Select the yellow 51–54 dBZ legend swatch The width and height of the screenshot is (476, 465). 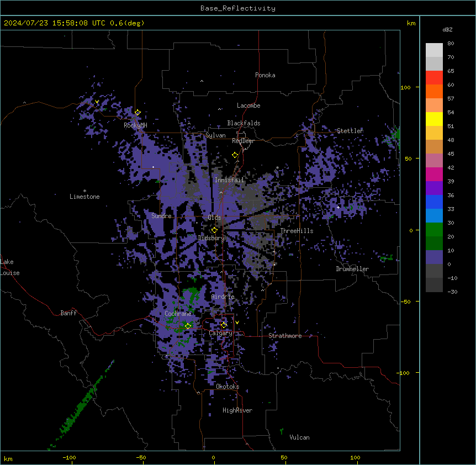[x=434, y=119]
